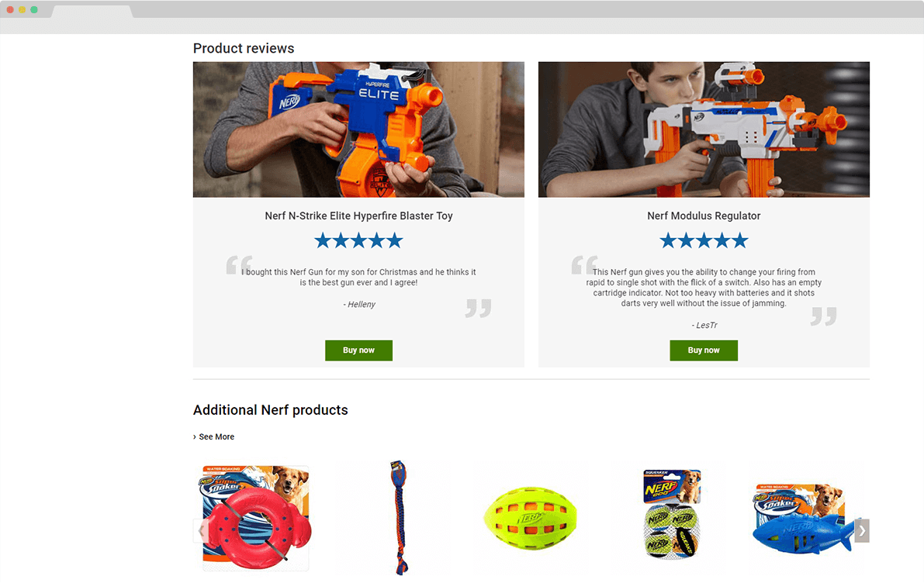Viewport: 924px width, 583px height.
Task: Expand See More chevron link
Action: (x=213, y=436)
